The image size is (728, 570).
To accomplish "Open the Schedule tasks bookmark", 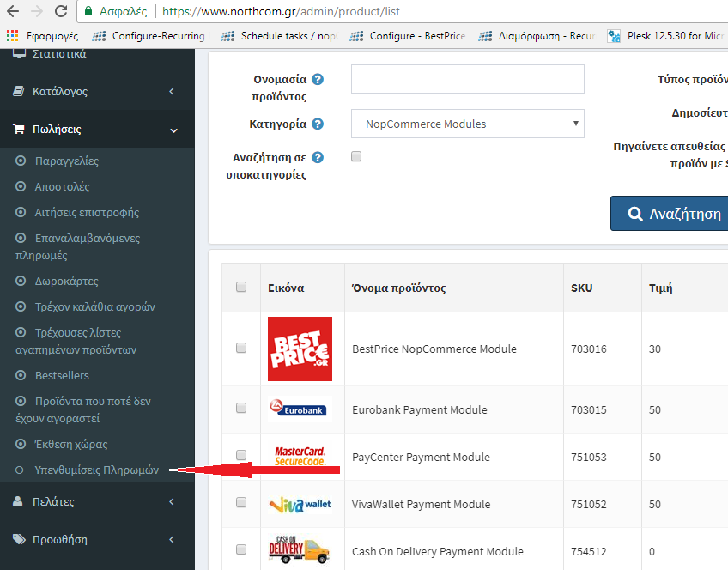I will [x=280, y=36].
